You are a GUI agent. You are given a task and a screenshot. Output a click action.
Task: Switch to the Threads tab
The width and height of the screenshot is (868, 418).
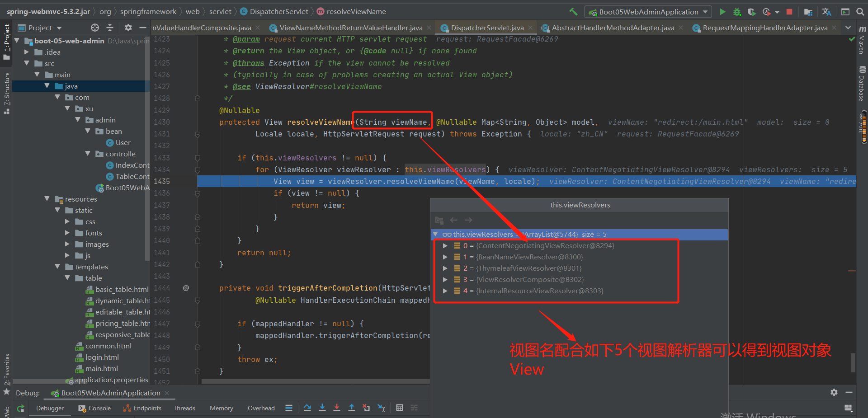[x=184, y=408]
